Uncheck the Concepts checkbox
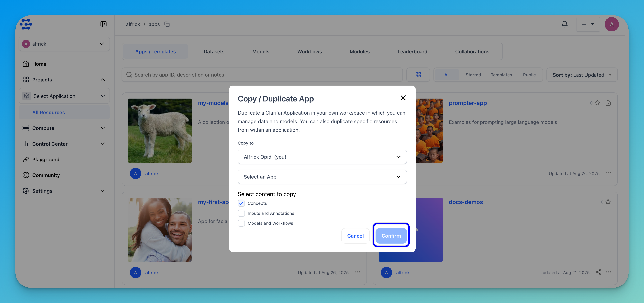The height and width of the screenshot is (303, 644). 241,203
